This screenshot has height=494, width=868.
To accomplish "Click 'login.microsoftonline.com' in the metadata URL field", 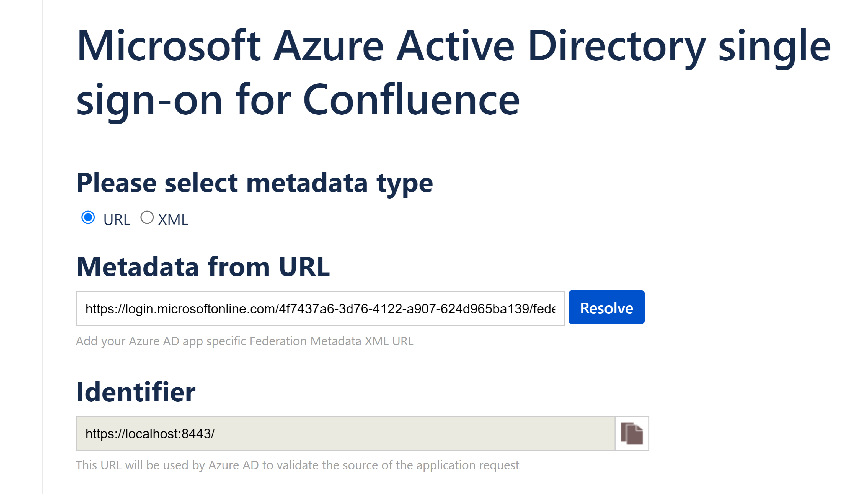I will pos(200,309).
